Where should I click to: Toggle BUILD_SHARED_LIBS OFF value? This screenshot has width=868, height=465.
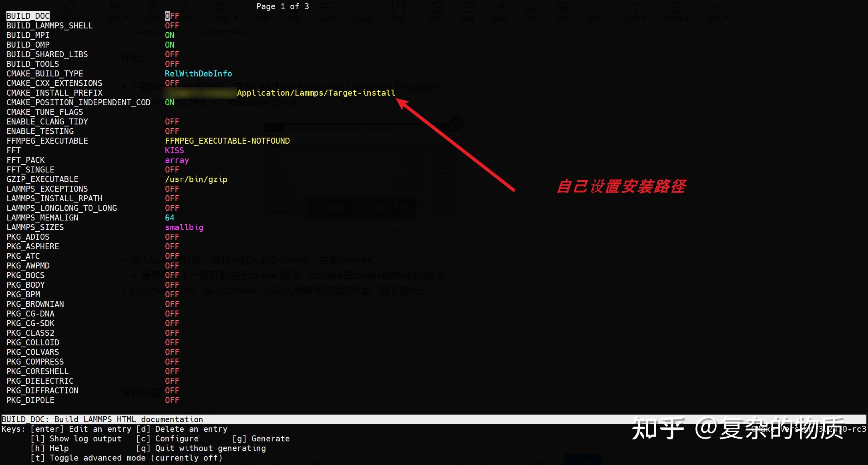(x=172, y=54)
